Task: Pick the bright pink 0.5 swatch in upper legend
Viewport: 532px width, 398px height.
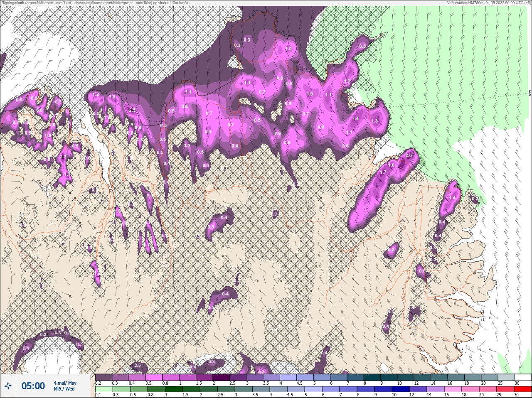Action: click(x=154, y=377)
